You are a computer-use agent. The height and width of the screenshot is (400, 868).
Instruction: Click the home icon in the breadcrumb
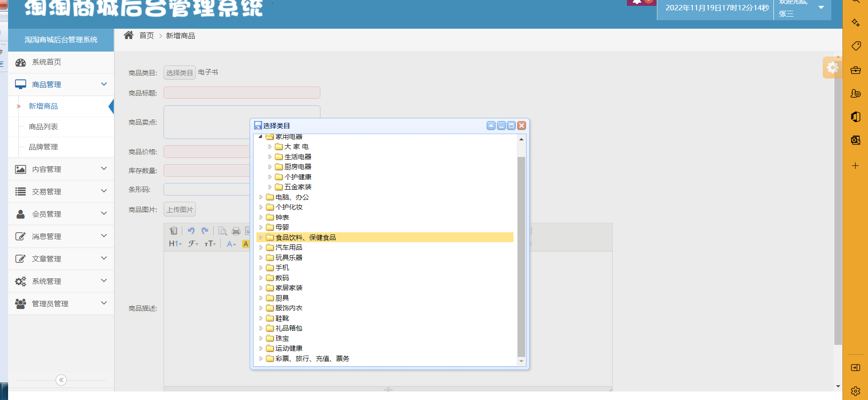tap(129, 35)
